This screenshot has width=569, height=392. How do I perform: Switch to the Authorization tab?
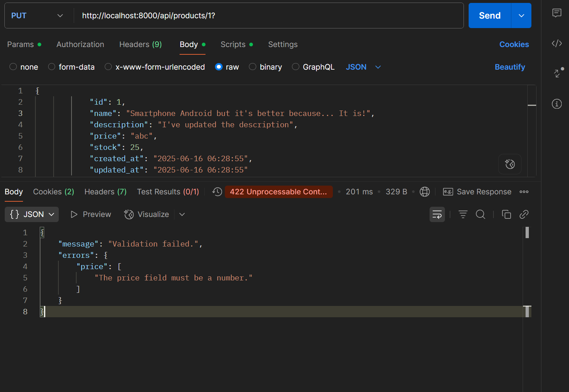click(80, 44)
